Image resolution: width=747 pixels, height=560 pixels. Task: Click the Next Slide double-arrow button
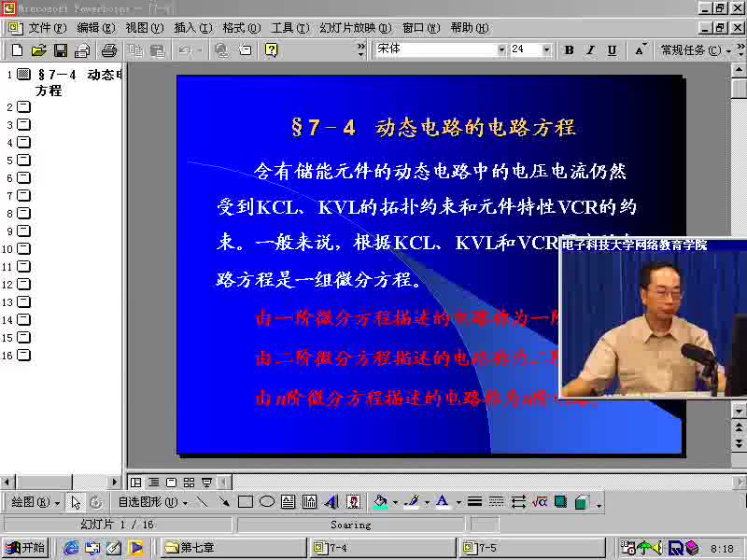tap(739, 444)
